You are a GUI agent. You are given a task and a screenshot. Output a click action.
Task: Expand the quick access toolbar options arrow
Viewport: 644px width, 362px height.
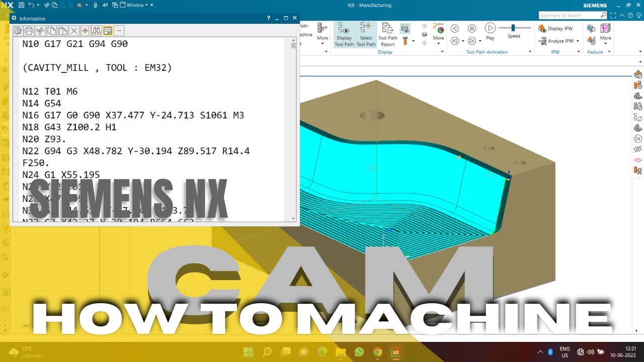coord(152,5)
